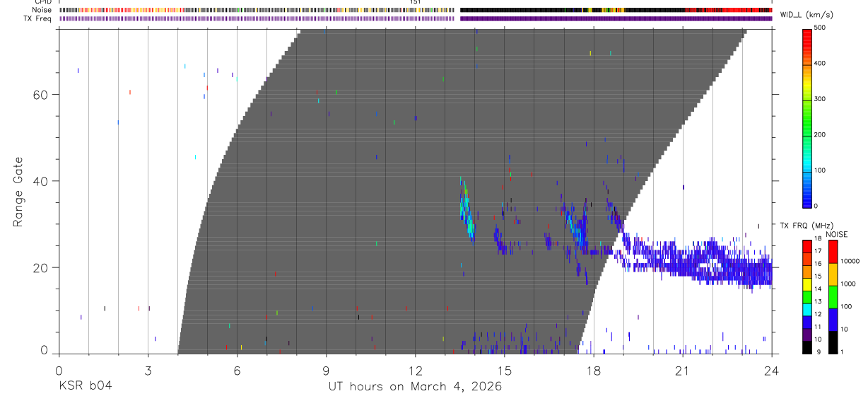Click the green 100 swatch in NOISE legend
Viewport: 868px width, 401px height.
coord(833,297)
